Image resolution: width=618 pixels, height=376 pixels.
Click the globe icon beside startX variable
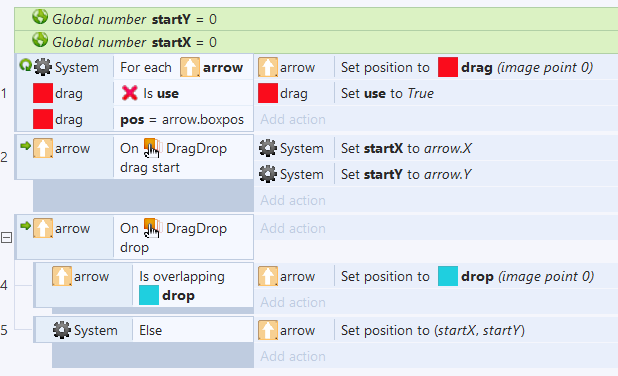[40, 40]
